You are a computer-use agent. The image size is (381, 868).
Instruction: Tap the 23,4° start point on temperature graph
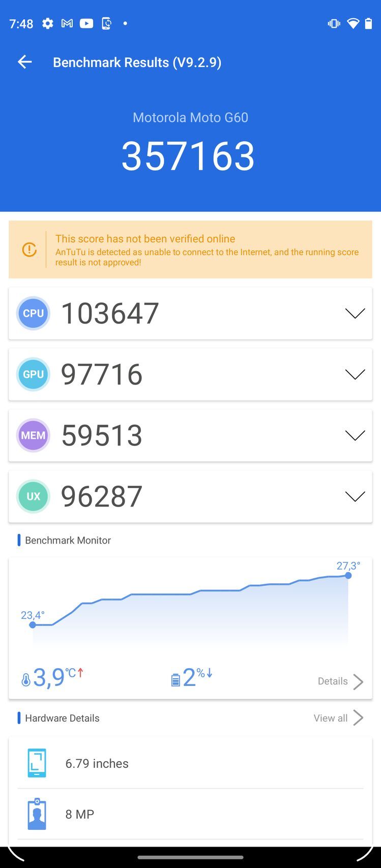(33, 625)
